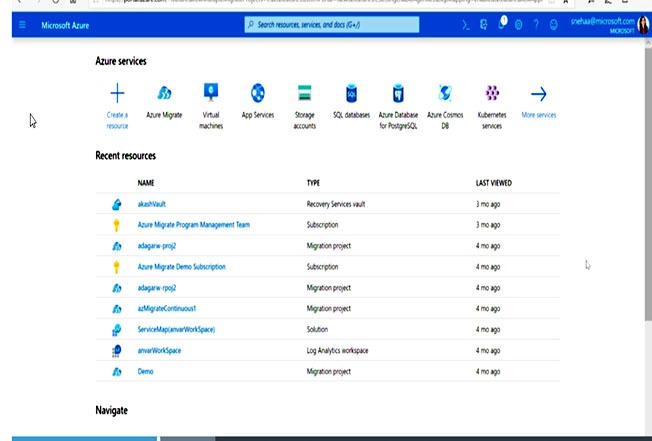Viewport: 652px width, 441px height.
Task: Sort recent resources by NAME column
Action: click(146, 183)
